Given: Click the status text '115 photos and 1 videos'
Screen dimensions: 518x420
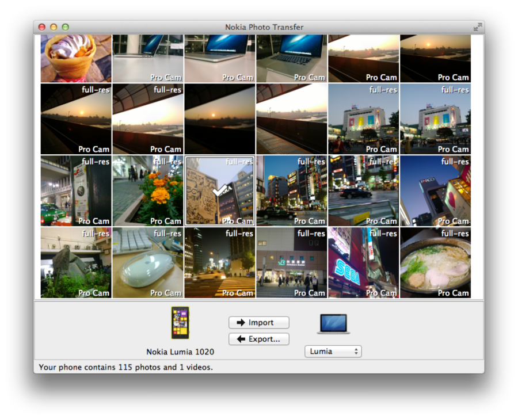Looking at the screenshot, I should (166, 367).
